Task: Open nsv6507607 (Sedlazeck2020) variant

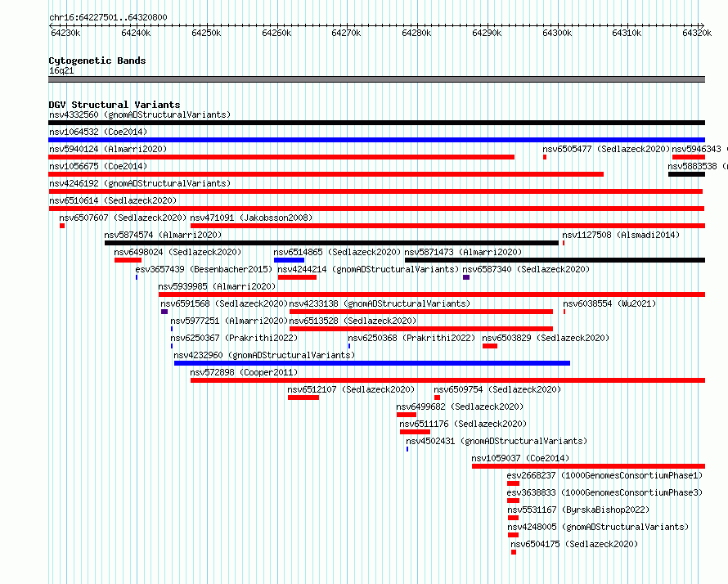Action: click(123, 218)
